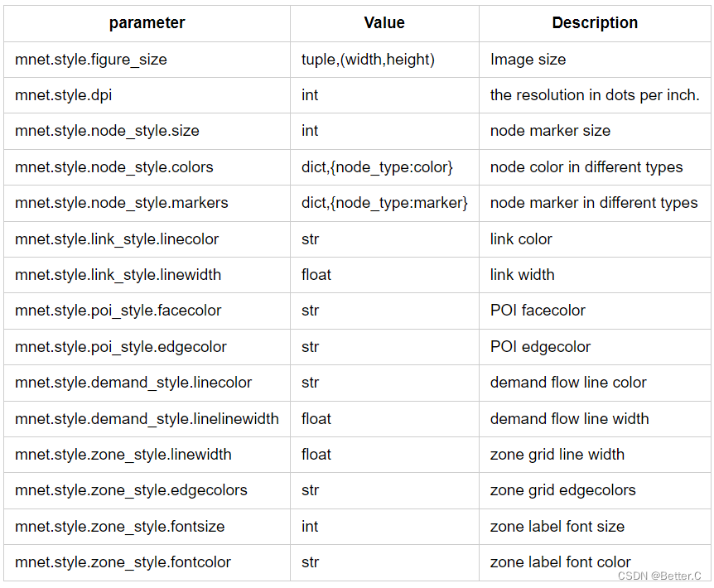This screenshot has height=588, width=714.
Task: Select the mnet.style.figure_size parameter cell
Action: coord(90,60)
